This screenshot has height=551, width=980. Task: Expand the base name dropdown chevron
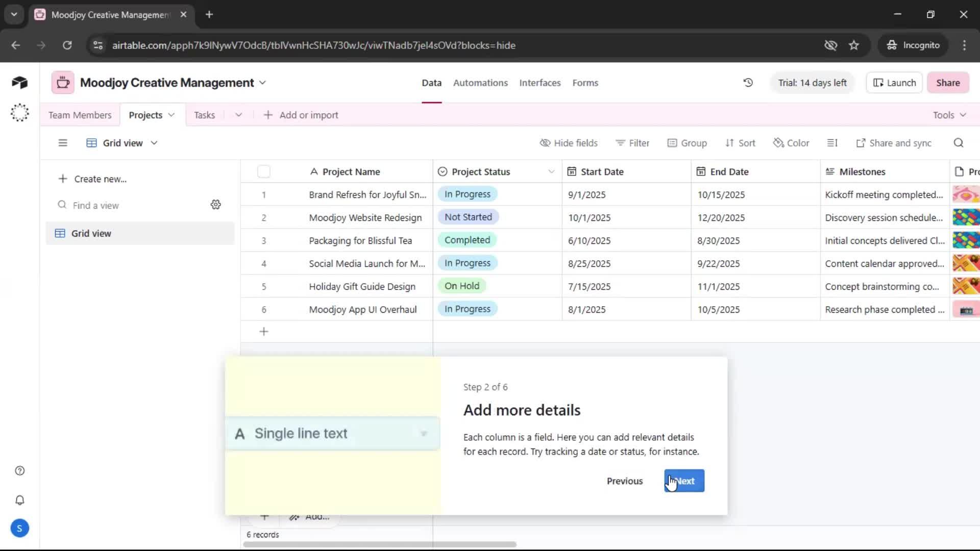[x=262, y=83]
